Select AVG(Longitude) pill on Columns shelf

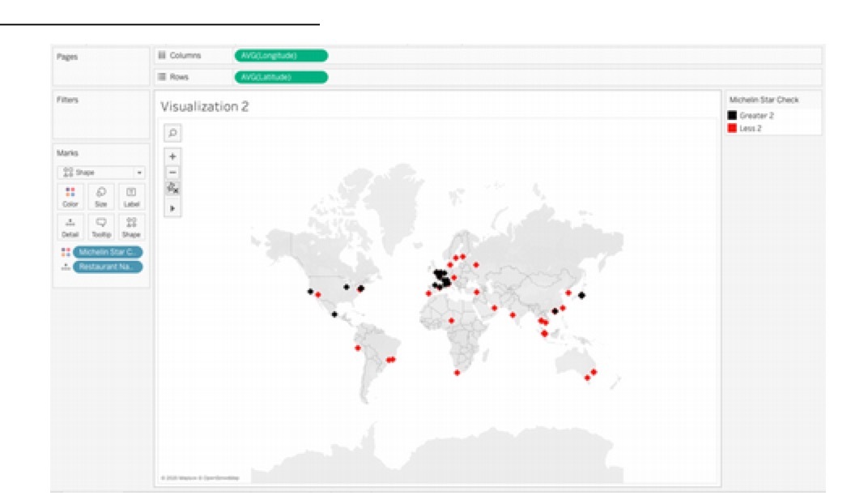pos(281,55)
